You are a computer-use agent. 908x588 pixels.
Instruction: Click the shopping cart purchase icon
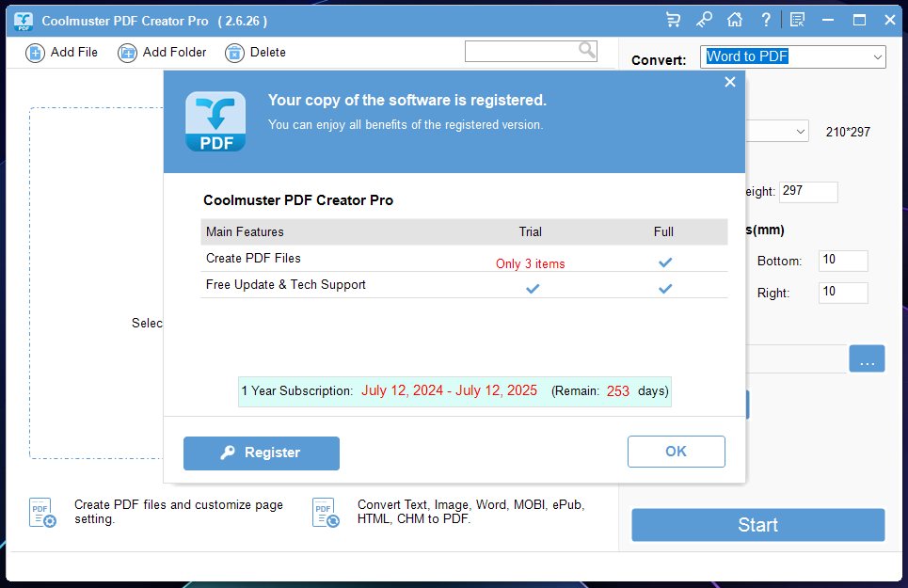pyautogui.click(x=673, y=20)
